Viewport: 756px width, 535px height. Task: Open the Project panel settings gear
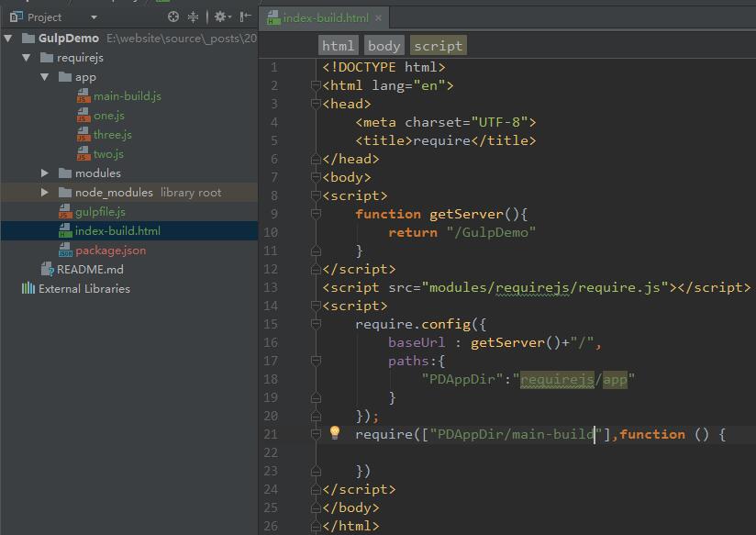click(x=221, y=17)
